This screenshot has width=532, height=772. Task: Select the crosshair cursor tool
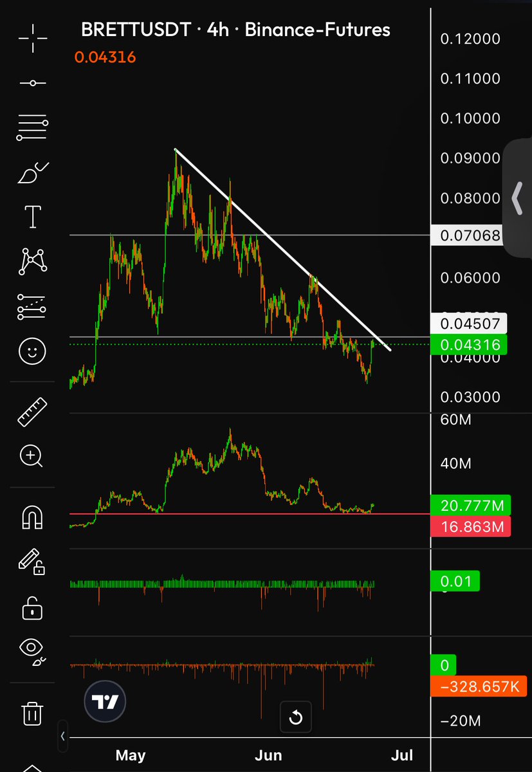tap(32, 39)
